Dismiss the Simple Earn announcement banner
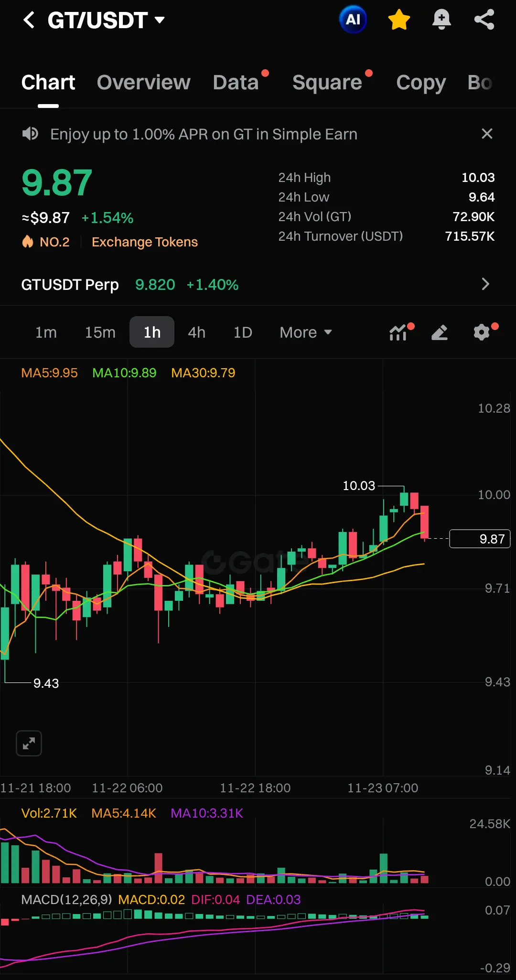Viewport: 516px width, 980px height. 487,134
